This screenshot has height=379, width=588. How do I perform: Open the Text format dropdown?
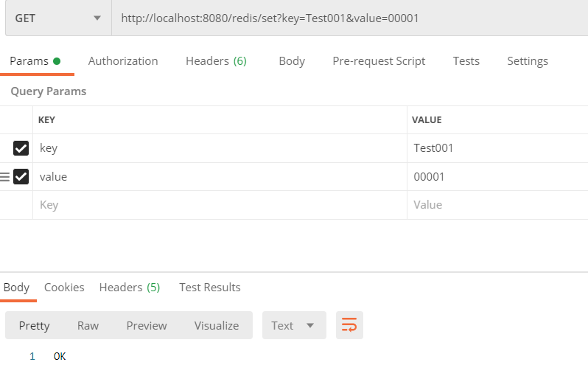click(x=294, y=325)
